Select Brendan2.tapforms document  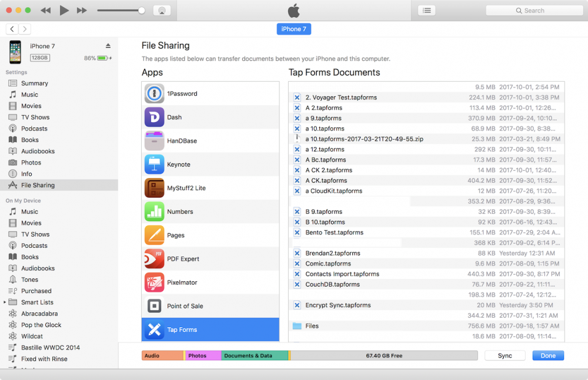(426, 253)
